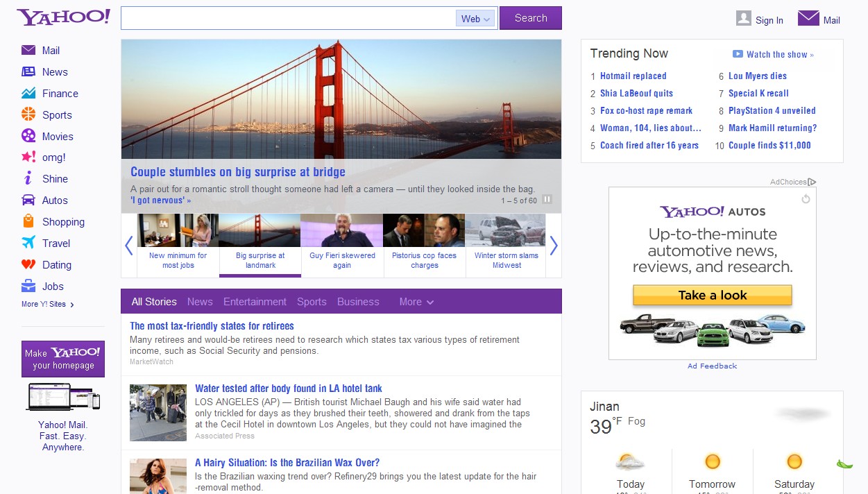Click the Sign In person icon
Viewport: 868px width, 494px height.
point(744,18)
